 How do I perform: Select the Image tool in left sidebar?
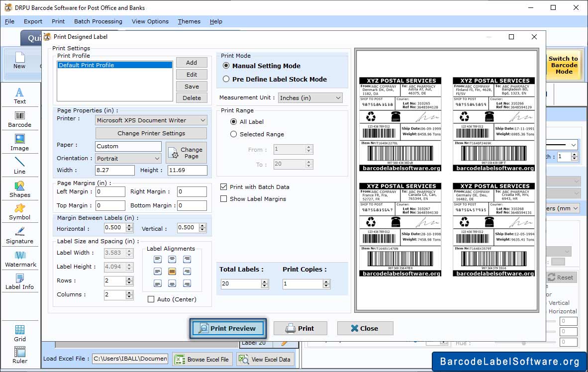pos(19,143)
